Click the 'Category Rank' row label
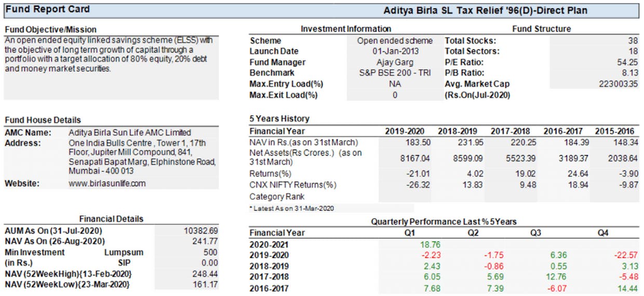Viewport: 644px width, 296px height. coord(277,197)
